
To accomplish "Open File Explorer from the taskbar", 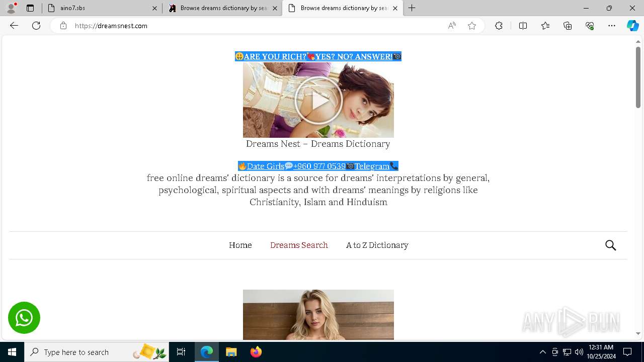I will coord(231,352).
